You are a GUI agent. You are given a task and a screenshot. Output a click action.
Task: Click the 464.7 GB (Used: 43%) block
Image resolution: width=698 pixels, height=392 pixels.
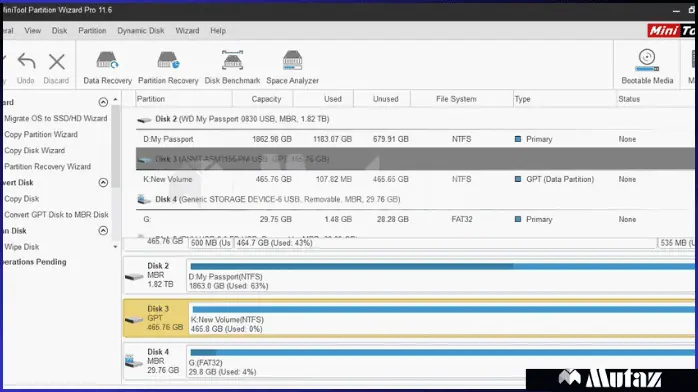tap(445, 242)
